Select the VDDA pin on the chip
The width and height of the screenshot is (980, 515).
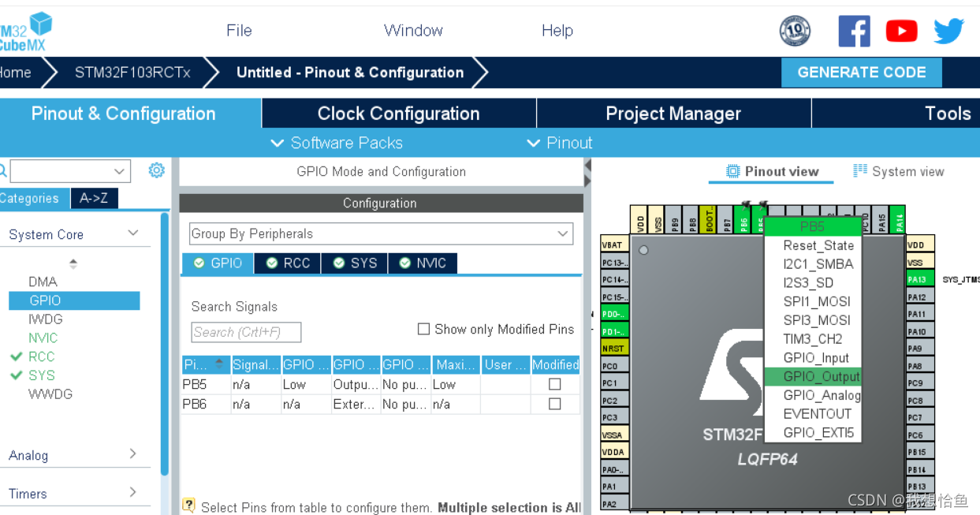615,452
